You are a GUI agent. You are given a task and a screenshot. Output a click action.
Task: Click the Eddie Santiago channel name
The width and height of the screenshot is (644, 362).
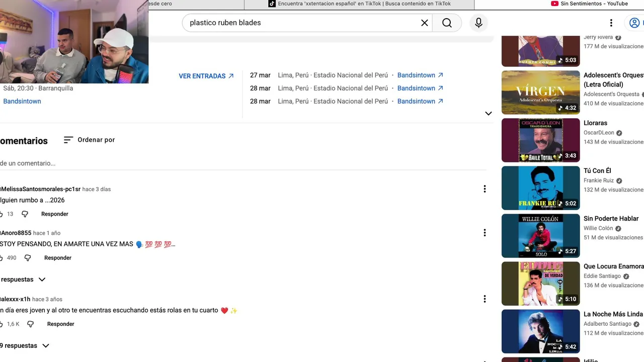[x=602, y=276]
